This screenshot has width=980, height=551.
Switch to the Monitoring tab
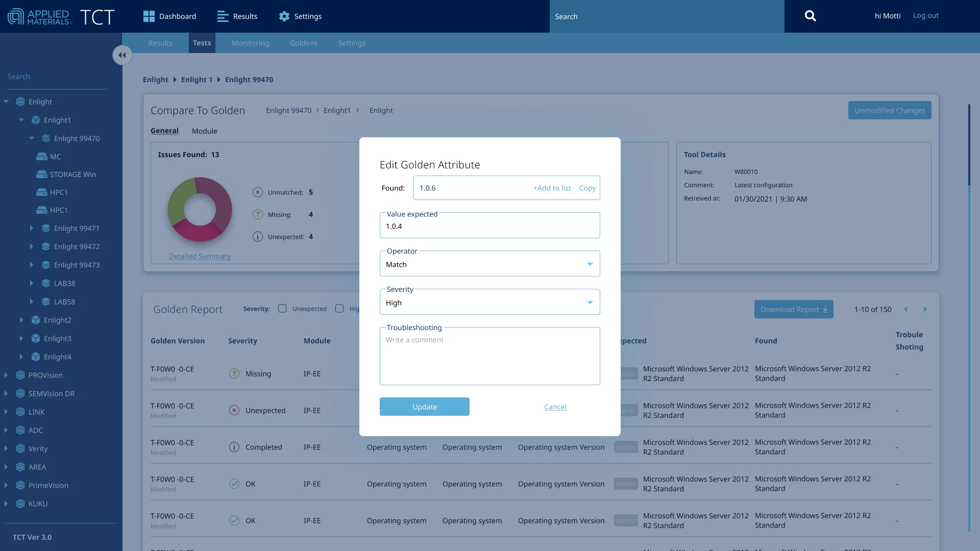[x=250, y=43]
